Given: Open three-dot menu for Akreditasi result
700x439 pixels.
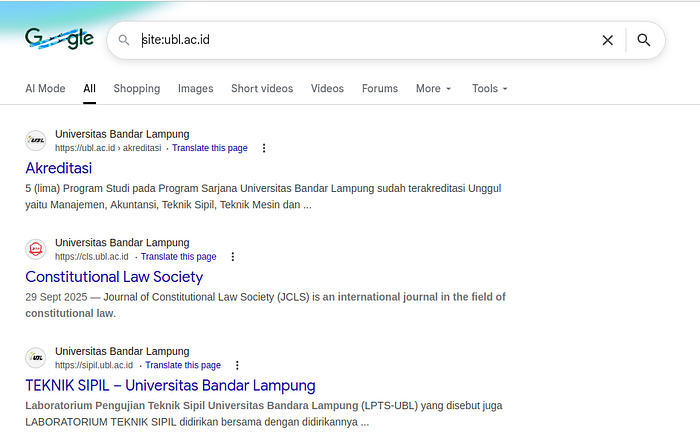Looking at the screenshot, I should click(264, 148).
